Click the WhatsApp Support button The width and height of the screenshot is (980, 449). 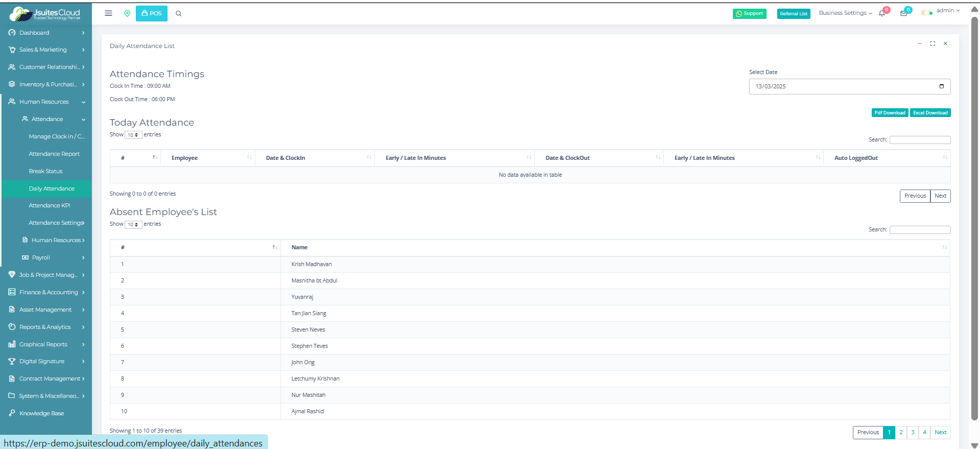tap(749, 14)
